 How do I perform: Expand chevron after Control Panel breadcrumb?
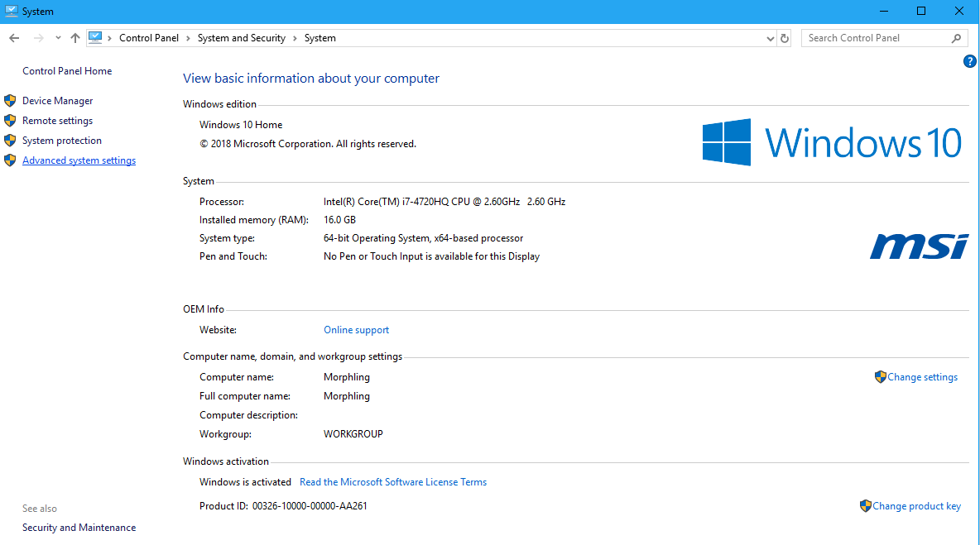[x=187, y=38]
